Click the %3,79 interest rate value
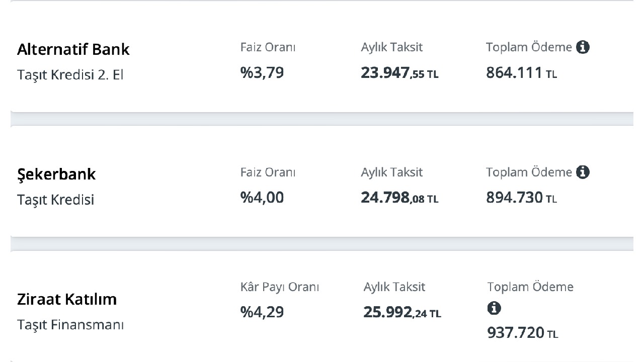 pyautogui.click(x=262, y=73)
